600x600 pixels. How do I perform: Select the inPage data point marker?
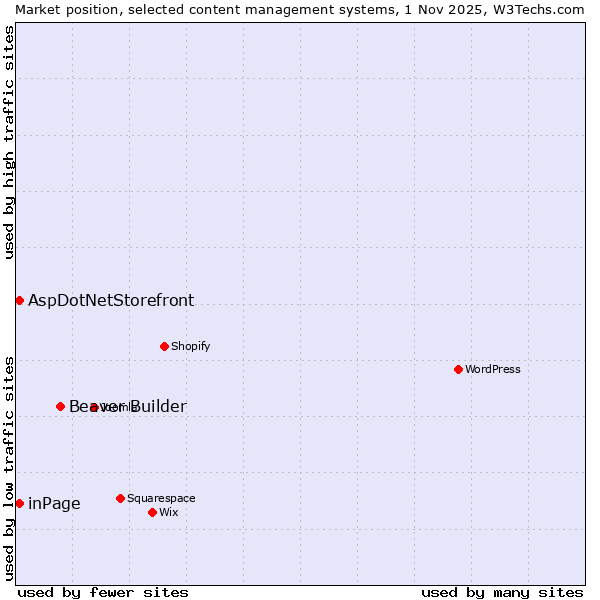[x=19, y=503]
